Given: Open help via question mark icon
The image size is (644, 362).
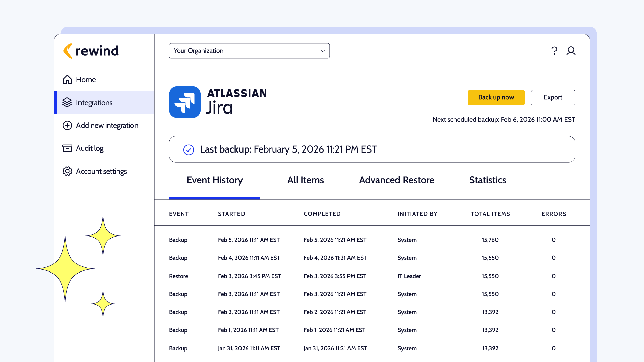Looking at the screenshot, I should coord(554,51).
